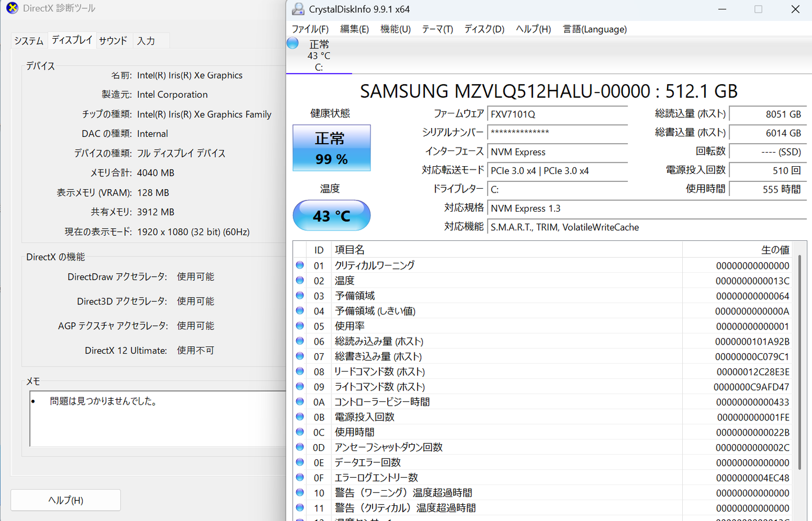Click the status orb for row 0E データエラー回数
812x521 pixels.
pos(300,462)
